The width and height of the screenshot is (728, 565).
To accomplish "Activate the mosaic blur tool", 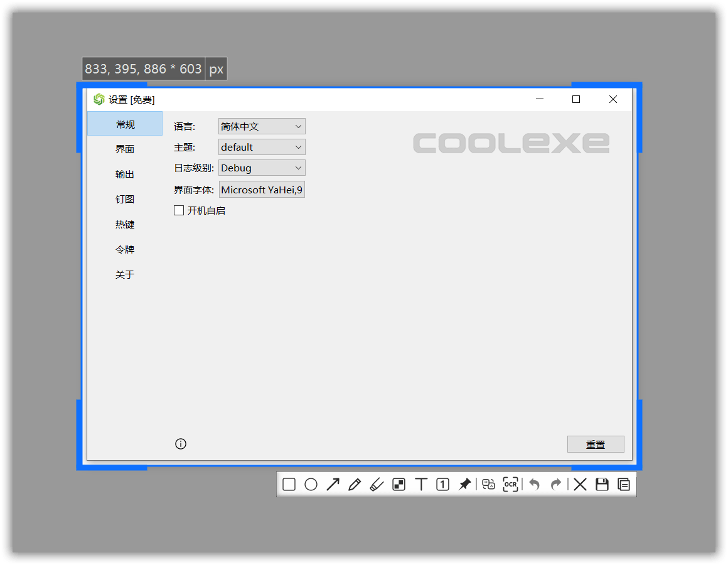I will tap(399, 484).
